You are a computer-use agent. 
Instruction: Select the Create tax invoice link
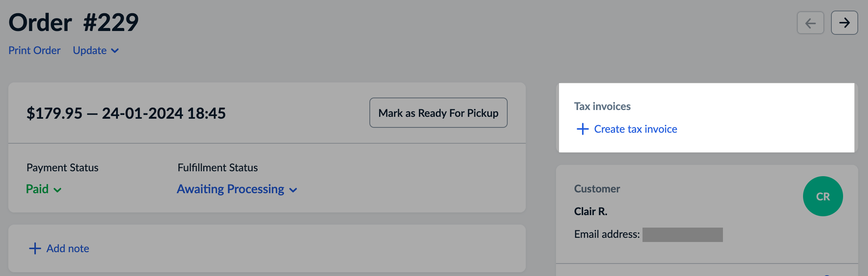point(636,129)
